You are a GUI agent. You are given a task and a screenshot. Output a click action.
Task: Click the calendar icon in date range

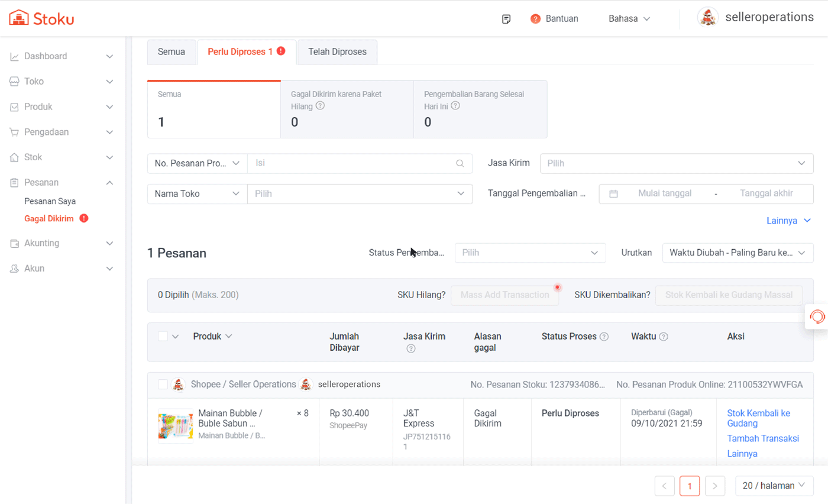click(x=613, y=193)
